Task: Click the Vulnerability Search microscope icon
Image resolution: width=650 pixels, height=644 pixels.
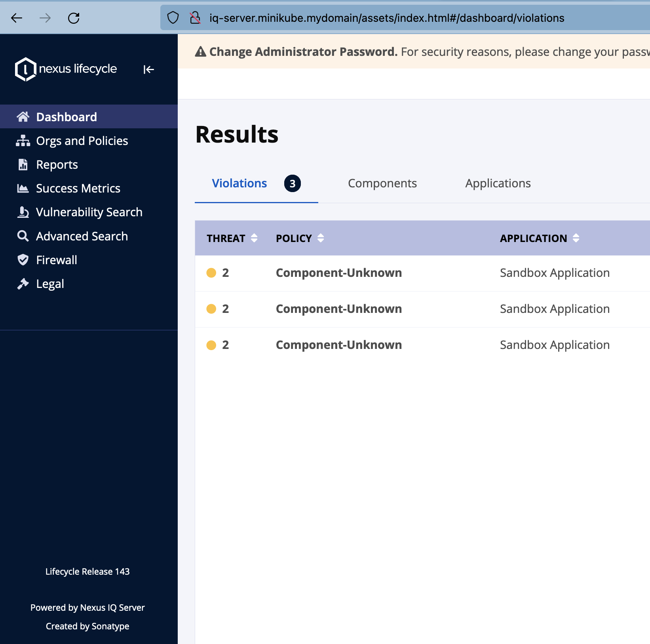Action: click(23, 212)
